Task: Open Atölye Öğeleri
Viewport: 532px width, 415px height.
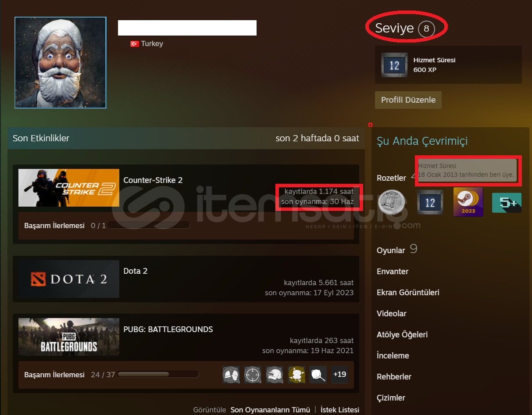Action: 402,335
